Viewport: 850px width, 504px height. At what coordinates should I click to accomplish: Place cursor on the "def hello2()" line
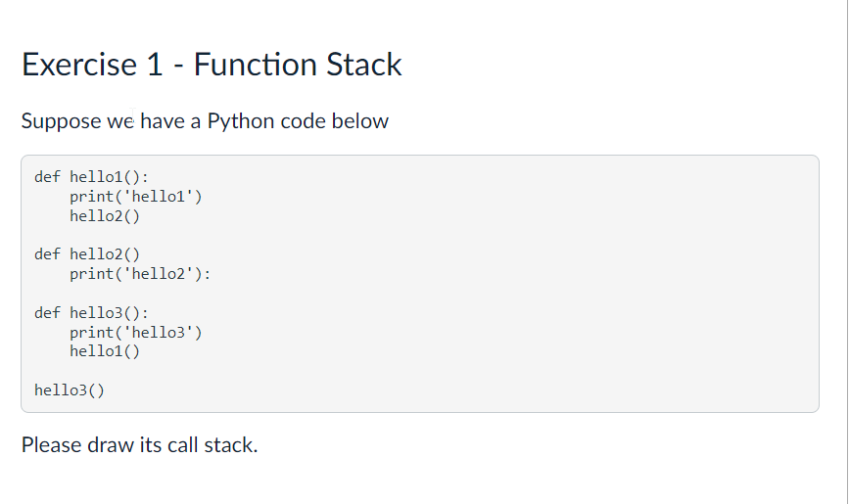click(x=87, y=254)
